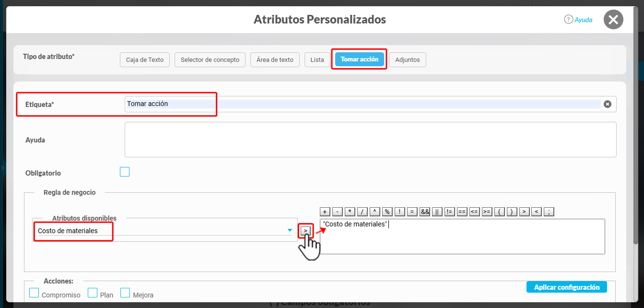Click the Regla de negocio section label
Viewport: 644px width, 308px height.
coord(70,192)
